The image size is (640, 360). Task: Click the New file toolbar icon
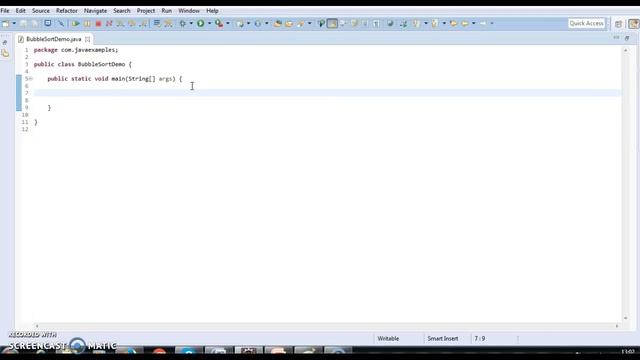(5, 24)
